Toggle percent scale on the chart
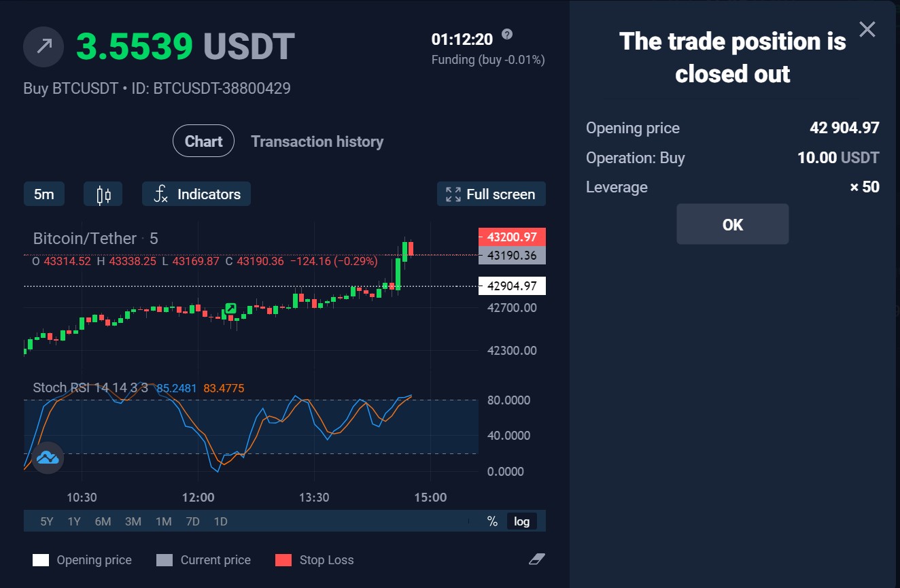The width and height of the screenshot is (900, 588). (x=492, y=521)
